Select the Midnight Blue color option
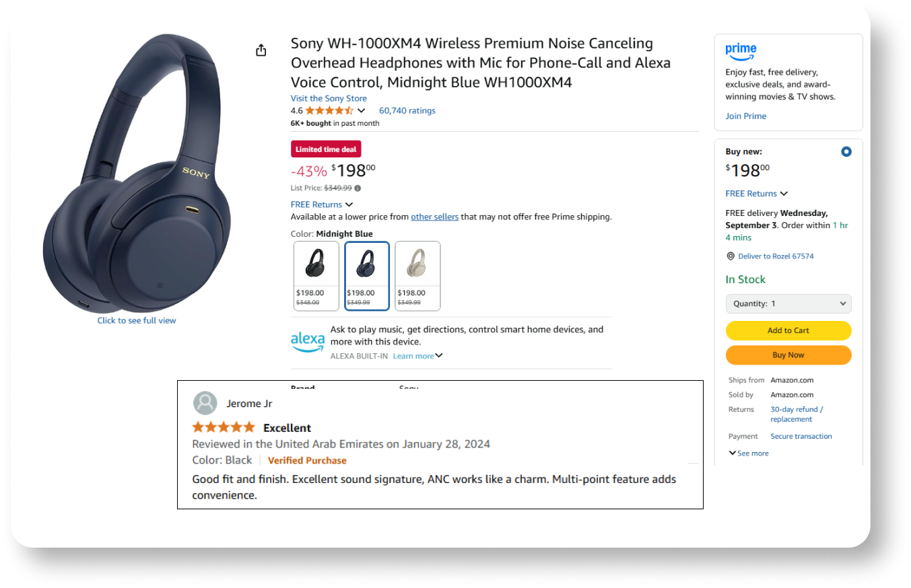This screenshot has height=588, width=911. [x=367, y=276]
